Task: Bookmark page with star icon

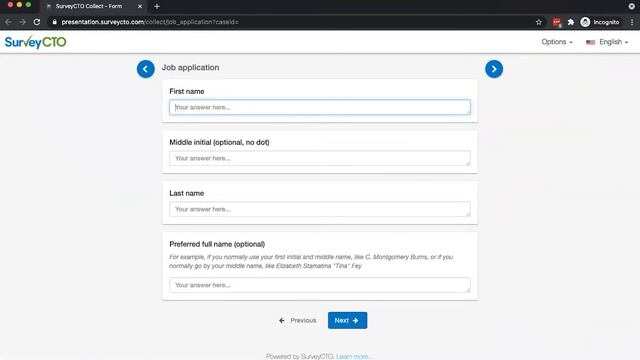Action: 539,22
